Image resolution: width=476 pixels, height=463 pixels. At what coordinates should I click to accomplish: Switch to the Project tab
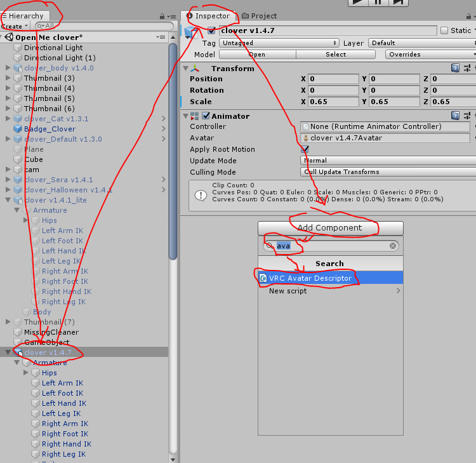259,16
